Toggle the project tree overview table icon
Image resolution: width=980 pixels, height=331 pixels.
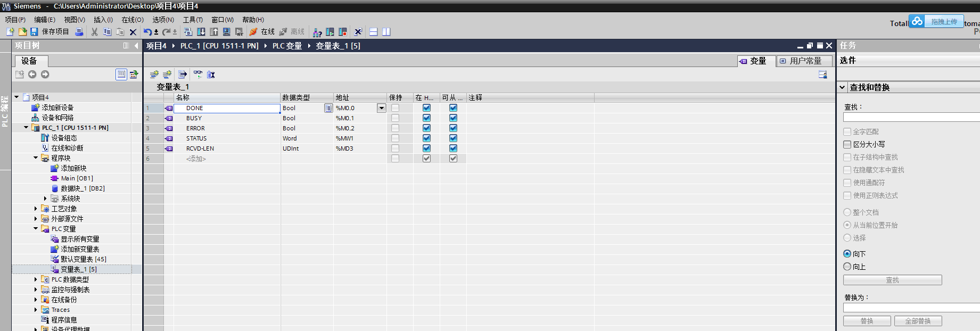[x=121, y=75]
